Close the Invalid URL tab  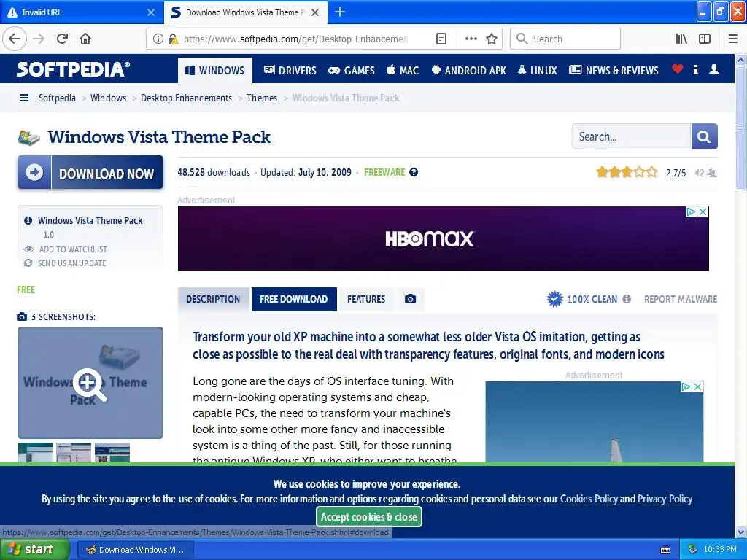(151, 12)
